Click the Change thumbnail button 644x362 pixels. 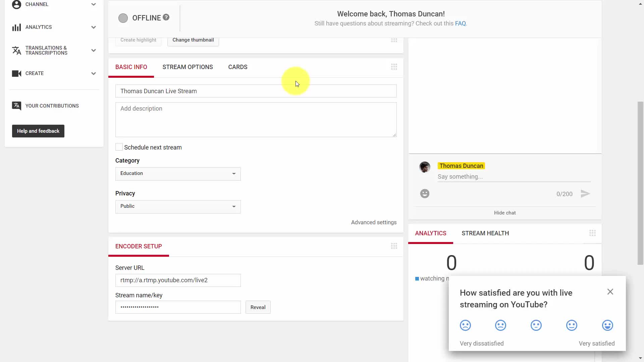tap(193, 40)
